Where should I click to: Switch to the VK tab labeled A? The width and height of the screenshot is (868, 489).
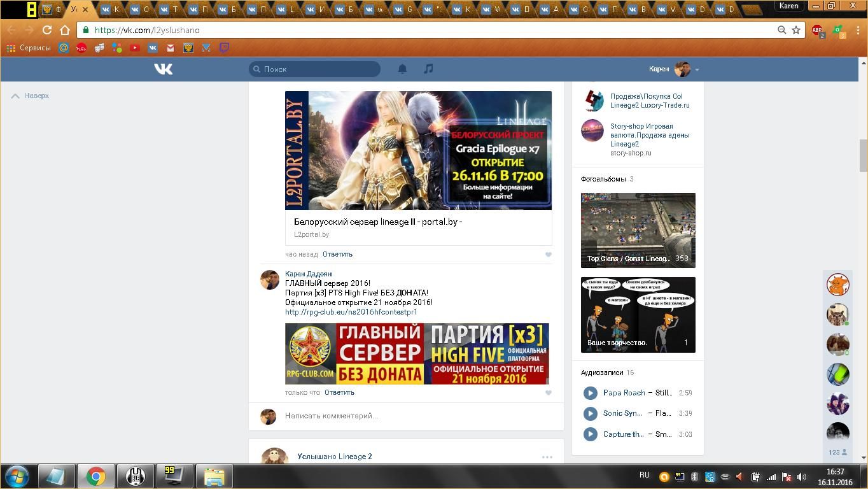click(549, 10)
